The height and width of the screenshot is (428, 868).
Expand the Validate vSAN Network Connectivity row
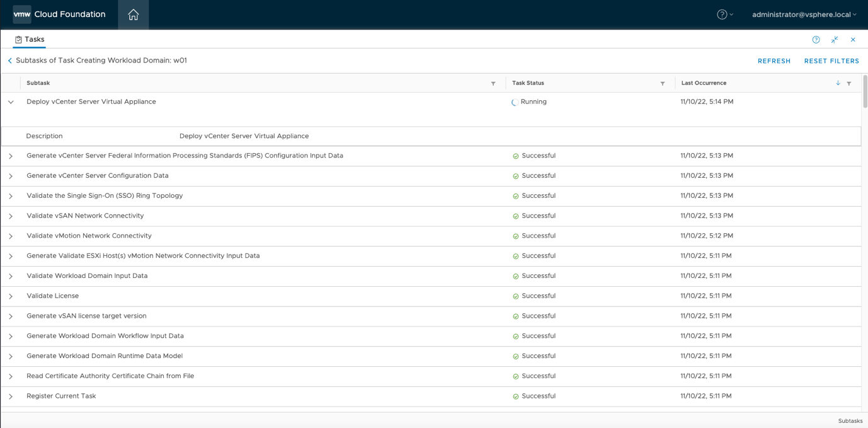[11, 216]
